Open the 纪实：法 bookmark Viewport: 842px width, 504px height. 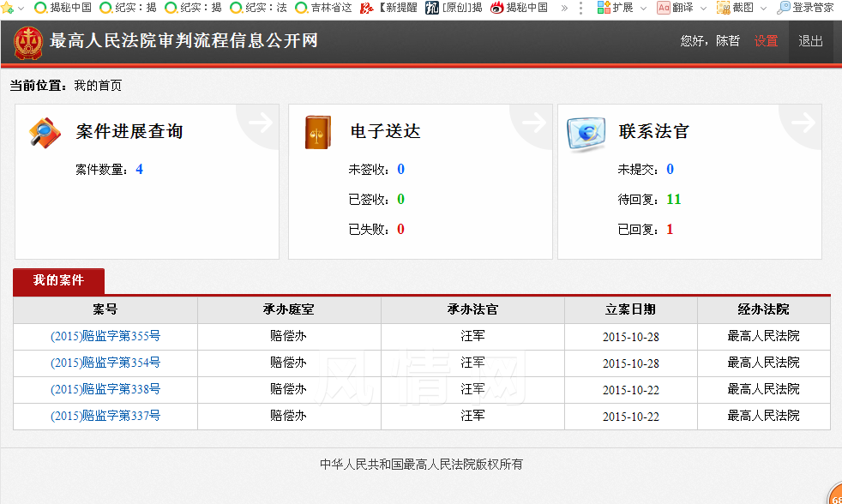259,8
